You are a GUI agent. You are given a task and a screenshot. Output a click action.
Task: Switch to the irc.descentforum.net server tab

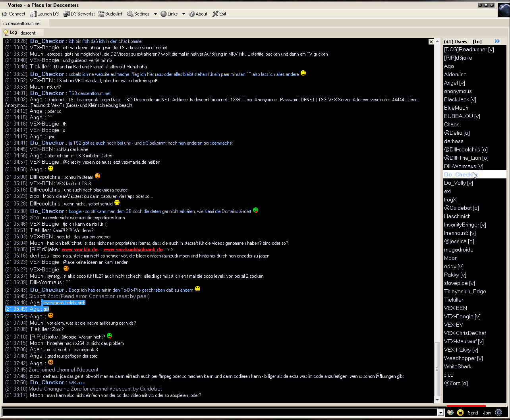pos(22,23)
